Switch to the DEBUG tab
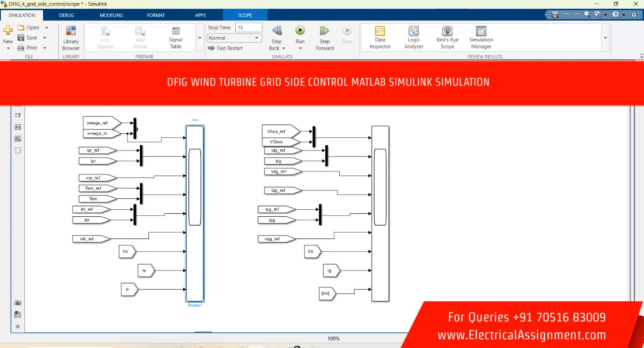Viewport: 644px width, 348px height. pyautogui.click(x=67, y=15)
